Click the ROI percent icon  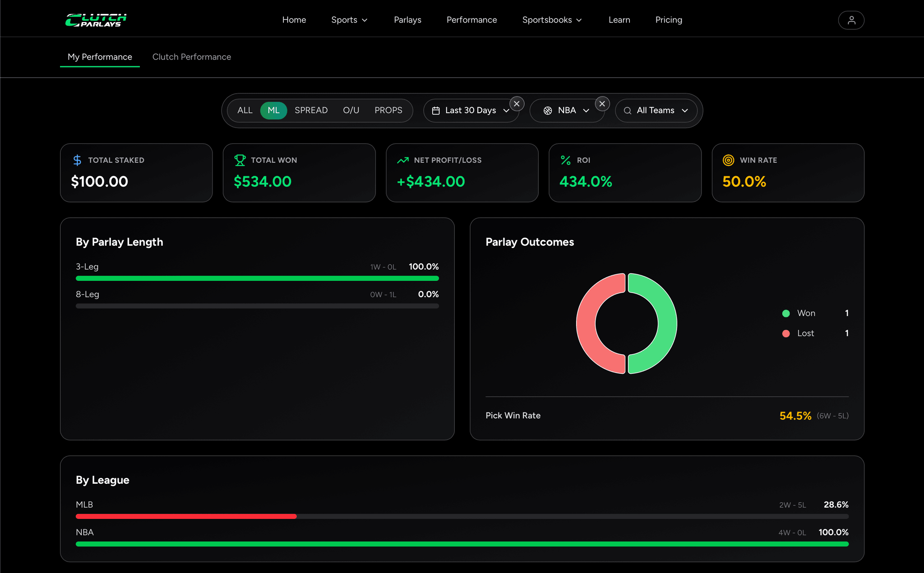pos(566,160)
